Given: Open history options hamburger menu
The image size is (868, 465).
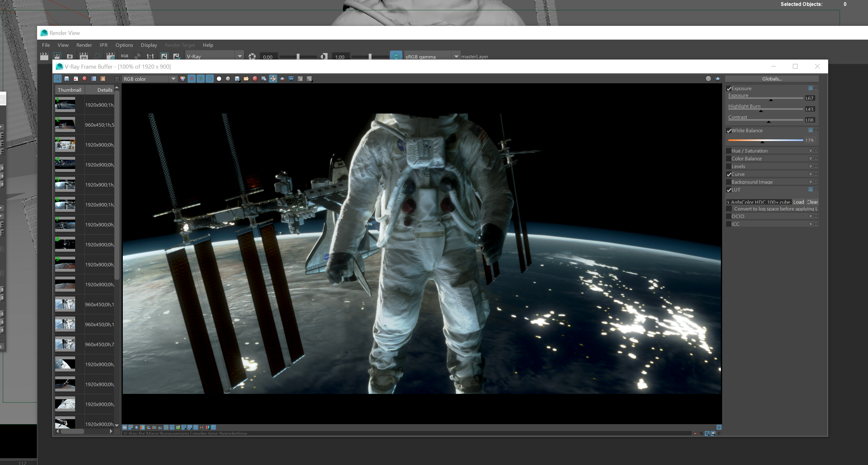Looking at the screenshot, I should coord(117,79).
